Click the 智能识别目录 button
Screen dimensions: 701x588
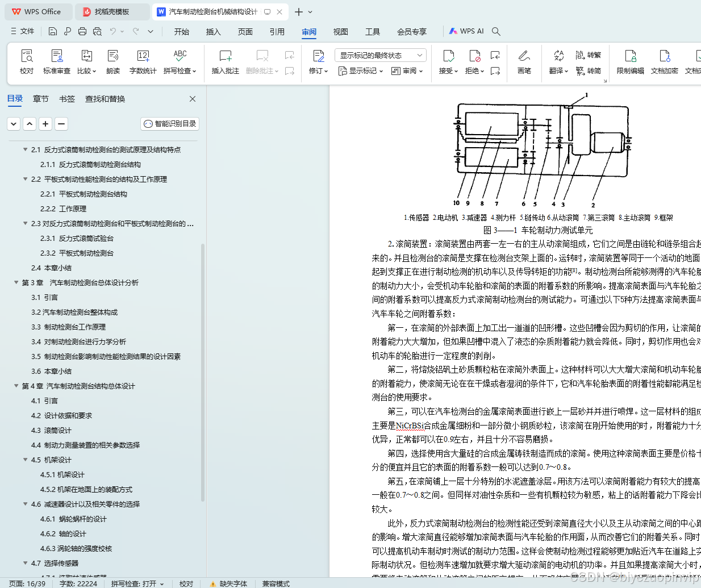170,123
